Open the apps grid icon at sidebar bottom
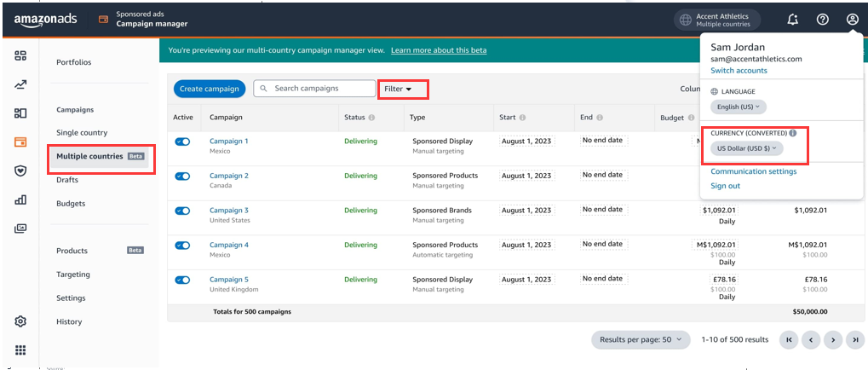 [x=20, y=350]
